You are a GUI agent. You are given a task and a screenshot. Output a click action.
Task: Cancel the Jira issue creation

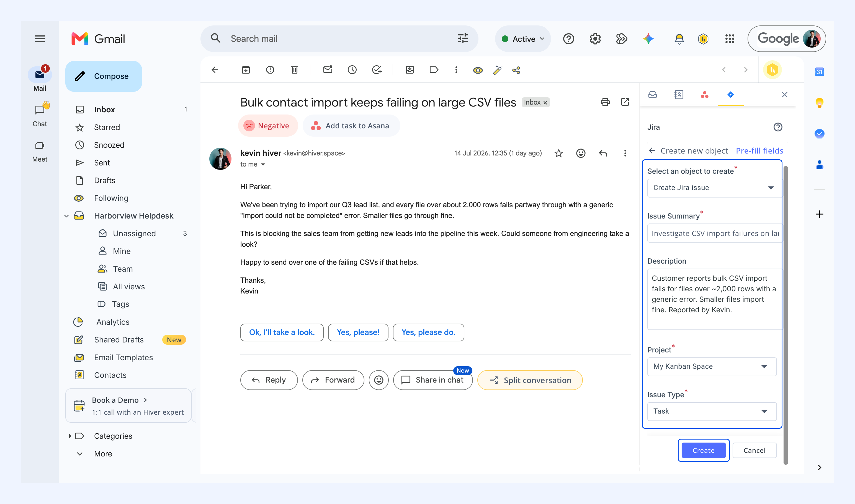point(754,450)
